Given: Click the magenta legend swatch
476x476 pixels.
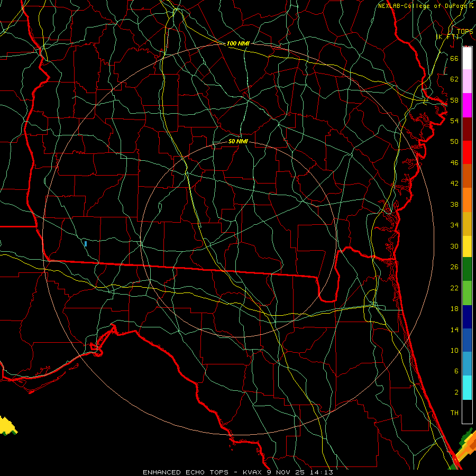Looking at the screenshot, I should [467, 105].
